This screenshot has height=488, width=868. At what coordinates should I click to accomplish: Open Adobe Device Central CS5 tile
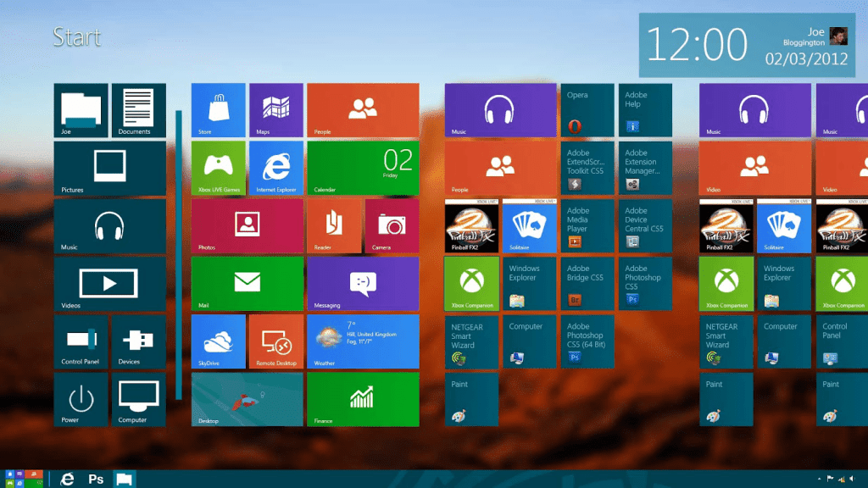[645, 225]
